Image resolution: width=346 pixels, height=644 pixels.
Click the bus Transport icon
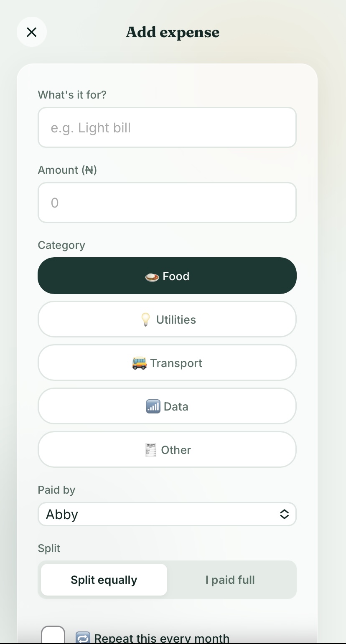pyautogui.click(x=139, y=363)
